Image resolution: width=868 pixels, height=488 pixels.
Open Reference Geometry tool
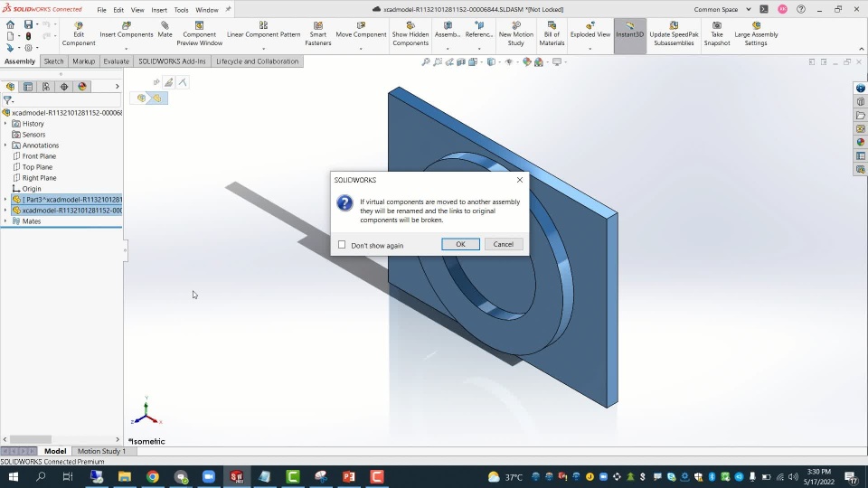(479, 30)
